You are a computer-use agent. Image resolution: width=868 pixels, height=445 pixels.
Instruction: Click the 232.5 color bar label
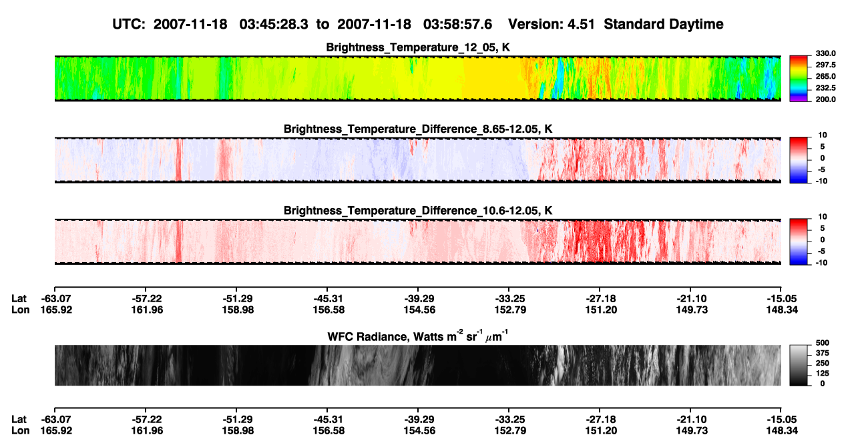tap(825, 88)
